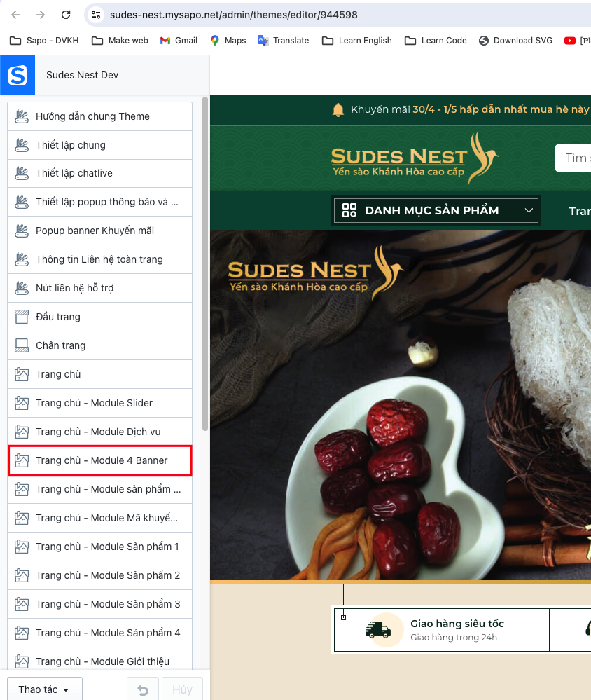Image resolution: width=591 pixels, height=700 pixels.
Task: Go back with the browser back arrow
Action: [x=15, y=15]
